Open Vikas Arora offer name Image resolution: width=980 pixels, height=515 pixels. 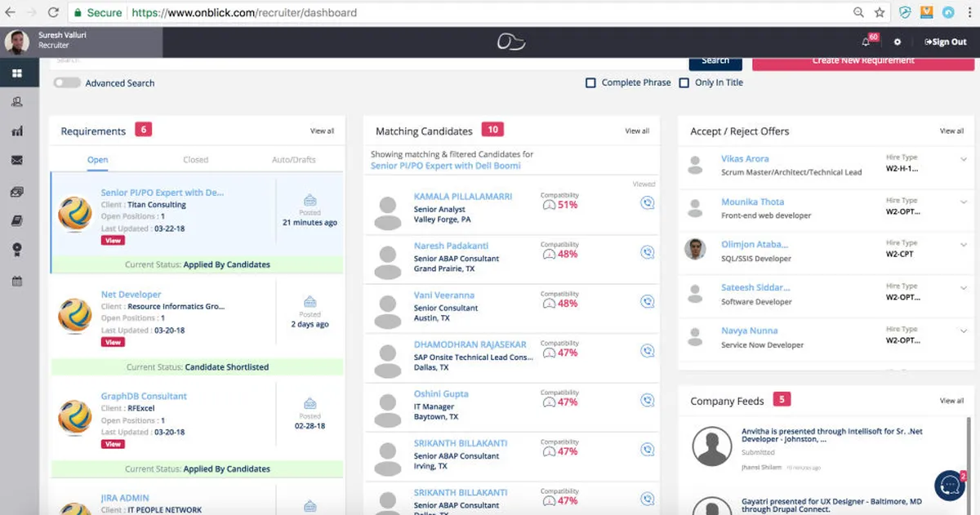(745, 159)
